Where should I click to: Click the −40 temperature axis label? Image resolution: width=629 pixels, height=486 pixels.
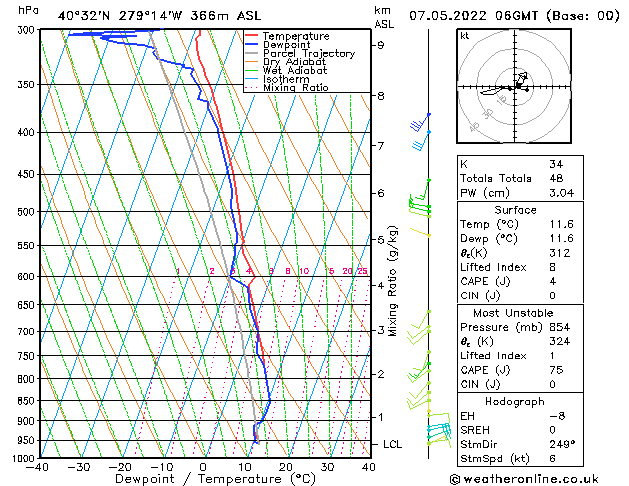pos(37,467)
